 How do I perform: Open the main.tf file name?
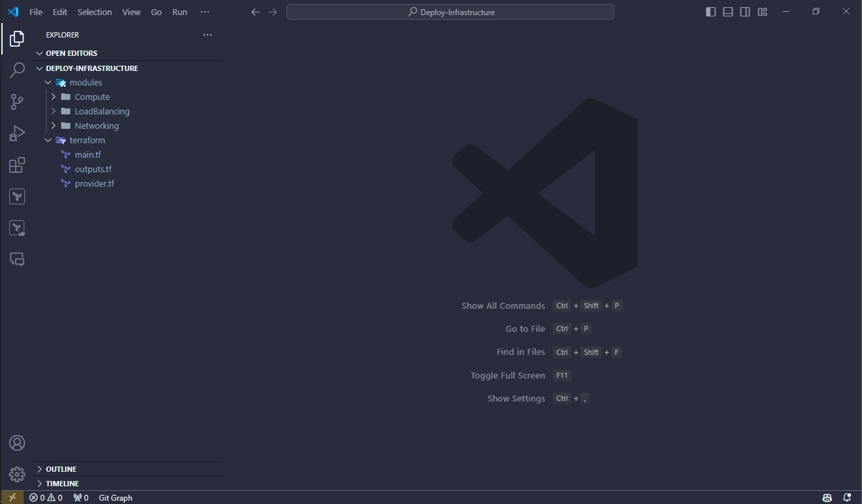pyautogui.click(x=88, y=154)
